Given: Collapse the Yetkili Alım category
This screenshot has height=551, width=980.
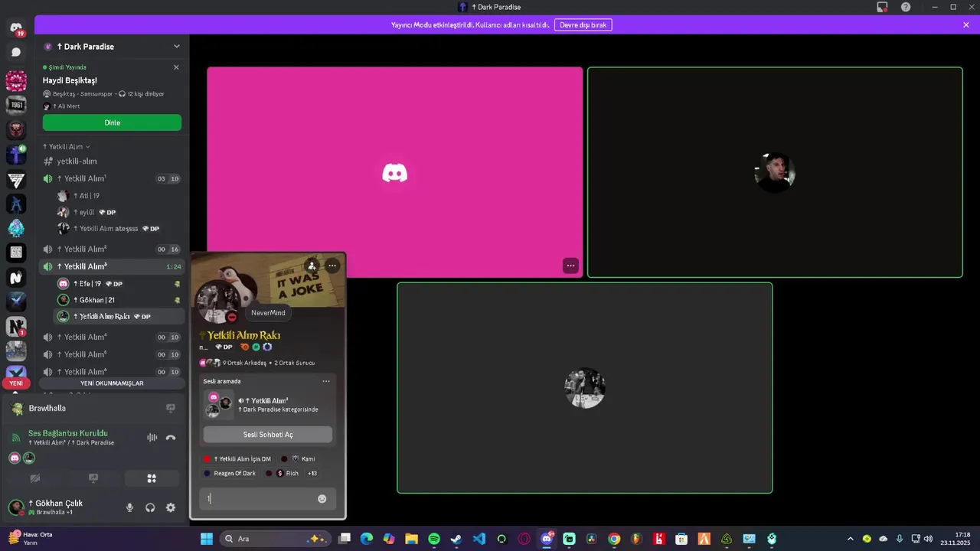Looking at the screenshot, I should click(66, 147).
